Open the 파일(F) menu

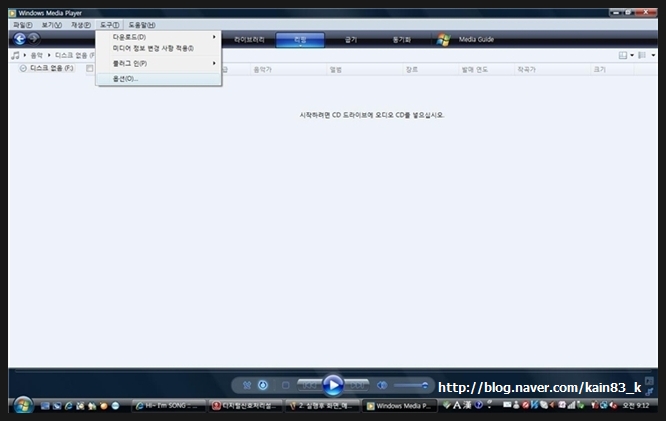23,25
